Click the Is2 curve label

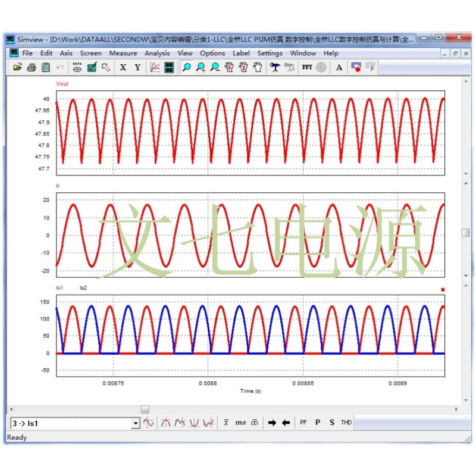[83, 288]
